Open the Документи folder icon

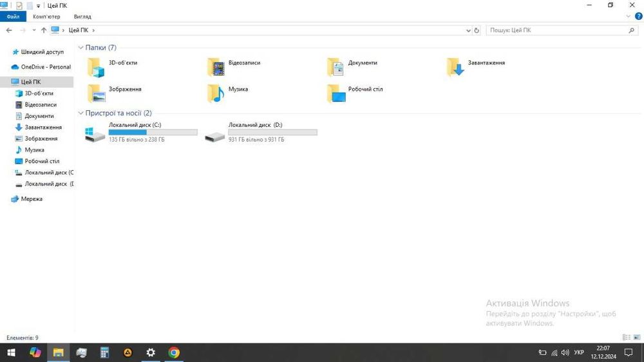(x=336, y=68)
